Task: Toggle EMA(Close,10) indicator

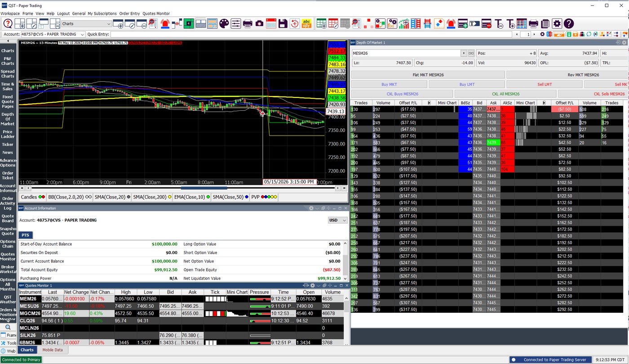Action: tap(192, 197)
